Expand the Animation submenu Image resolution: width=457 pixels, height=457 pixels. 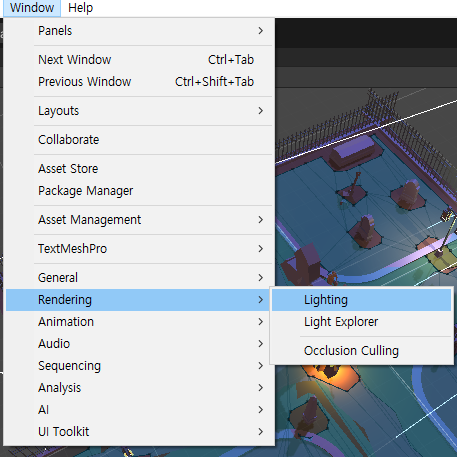coord(139,322)
